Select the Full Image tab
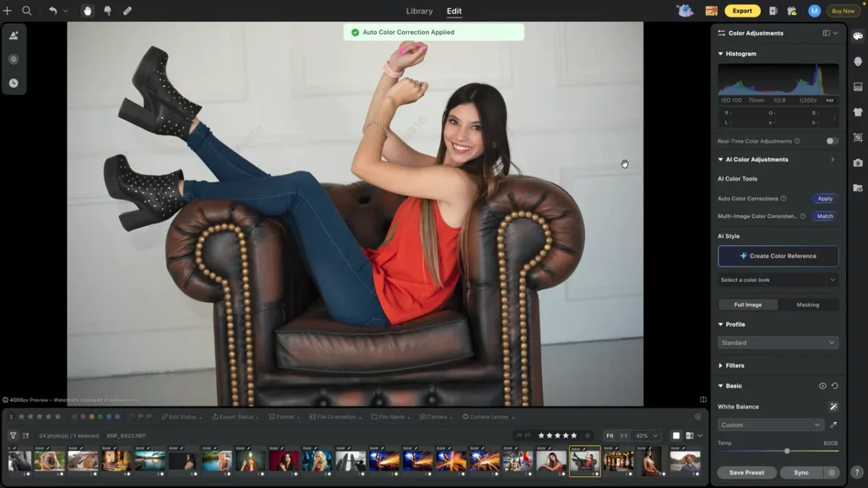The width and height of the screenshot is (868, 488). (x=748, y=304)
